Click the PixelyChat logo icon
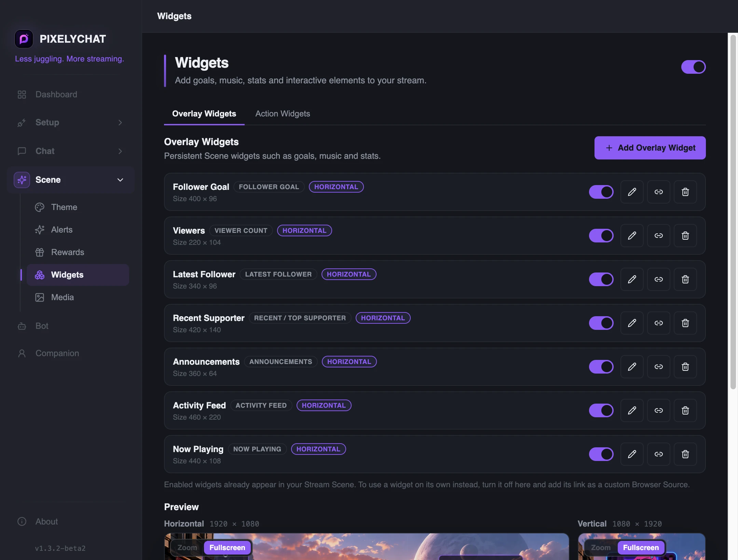738x560 pixels. pyautogui.click(x=24, y=39)
